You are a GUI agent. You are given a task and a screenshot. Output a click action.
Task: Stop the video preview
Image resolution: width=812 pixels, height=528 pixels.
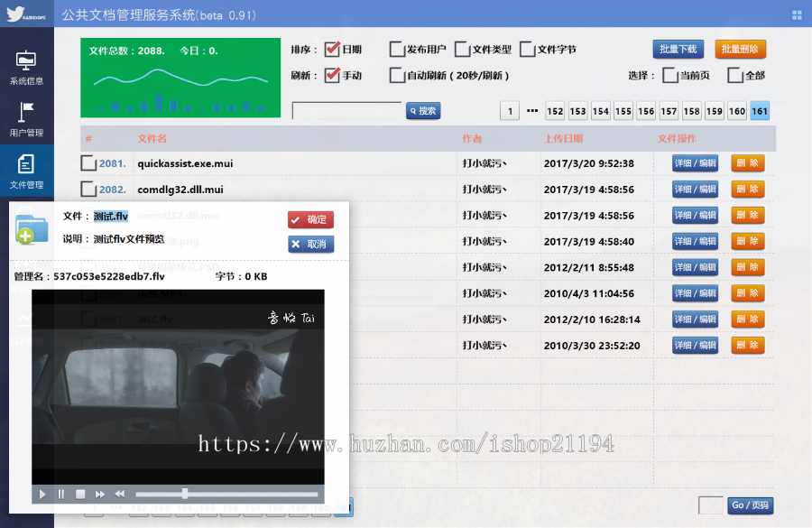[x=80, y=495]
